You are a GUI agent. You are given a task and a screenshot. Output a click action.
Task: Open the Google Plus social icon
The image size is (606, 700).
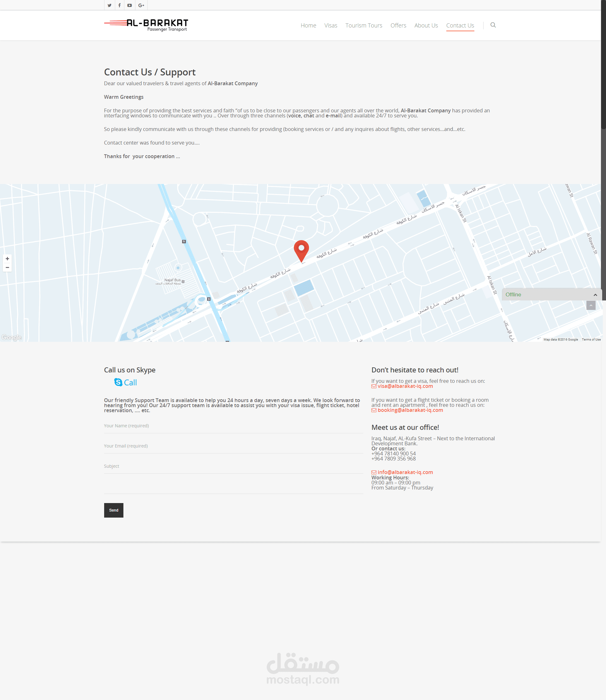click(x=141, y=5)
